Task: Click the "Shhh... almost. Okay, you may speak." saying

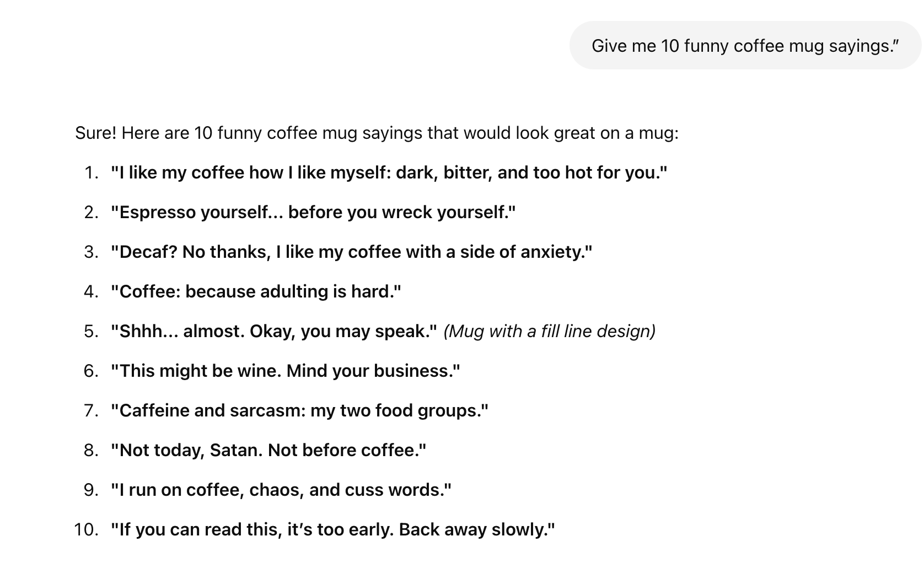Action: point(273,332)
